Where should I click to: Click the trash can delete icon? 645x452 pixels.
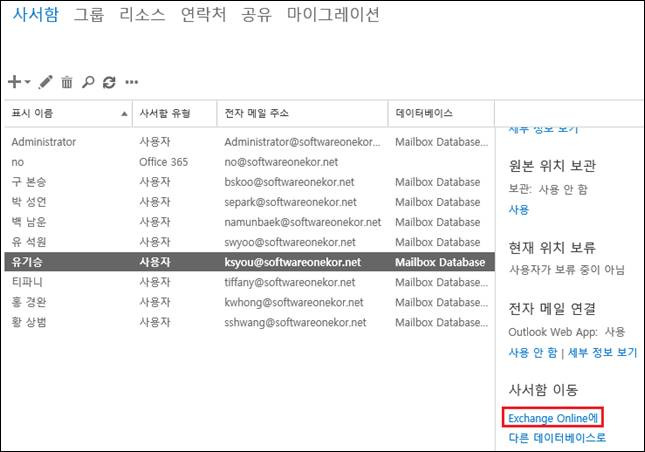pos(67,82)
